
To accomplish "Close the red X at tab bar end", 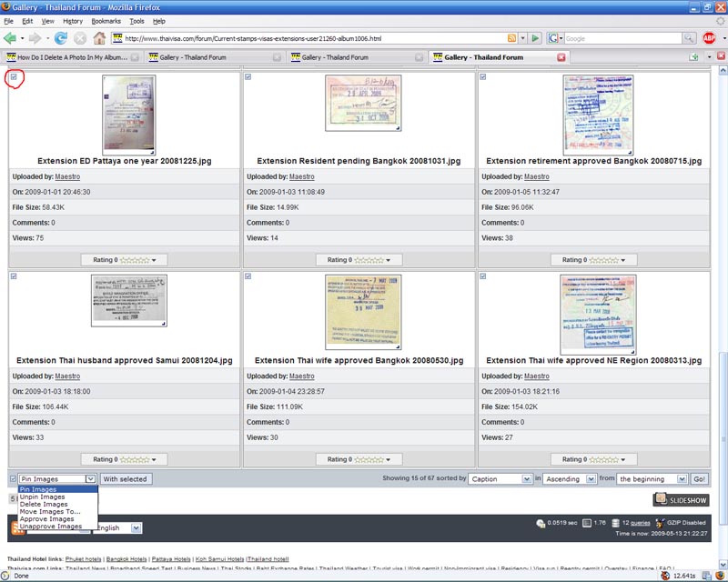I will pyautogui.click(x=721, y=56).
